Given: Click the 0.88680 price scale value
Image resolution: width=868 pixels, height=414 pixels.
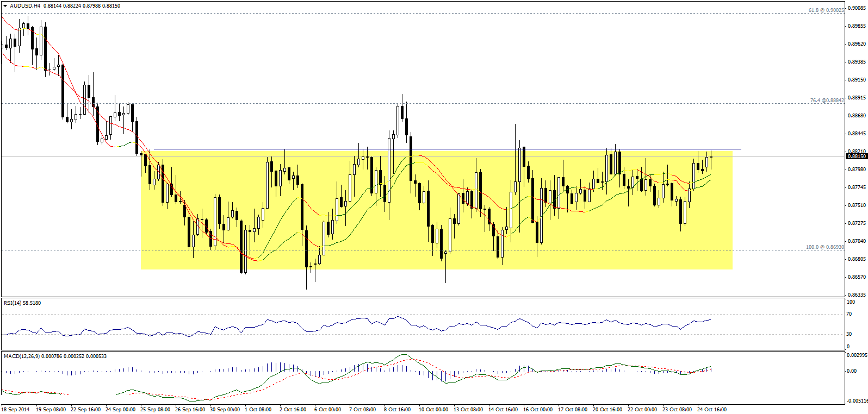Looking at the screenshot, I should click(x=857, y=116).
